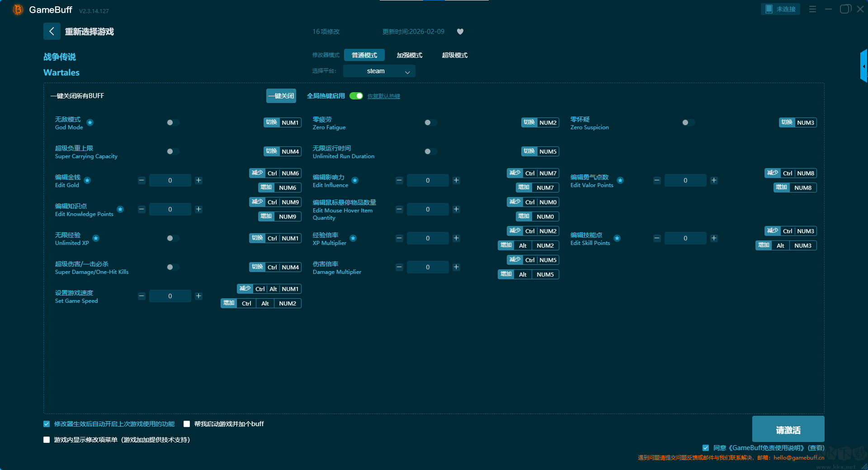This screenshot has width=868, height=470.
Task: Click the Damage Multiplier value field
Action: tap(428, 267)
